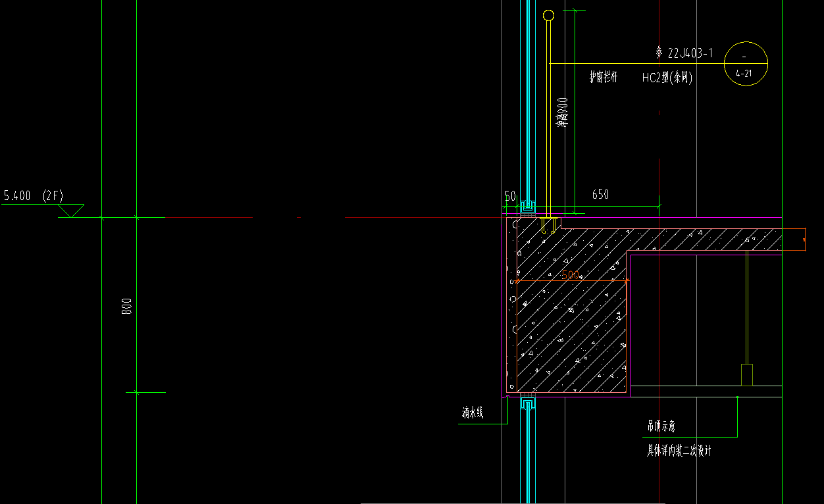Image resolution: width=824 pixels, height=504 pixels.
Task: Select the red dimension "500" in the concrete beam
Action: coord(571,275)
